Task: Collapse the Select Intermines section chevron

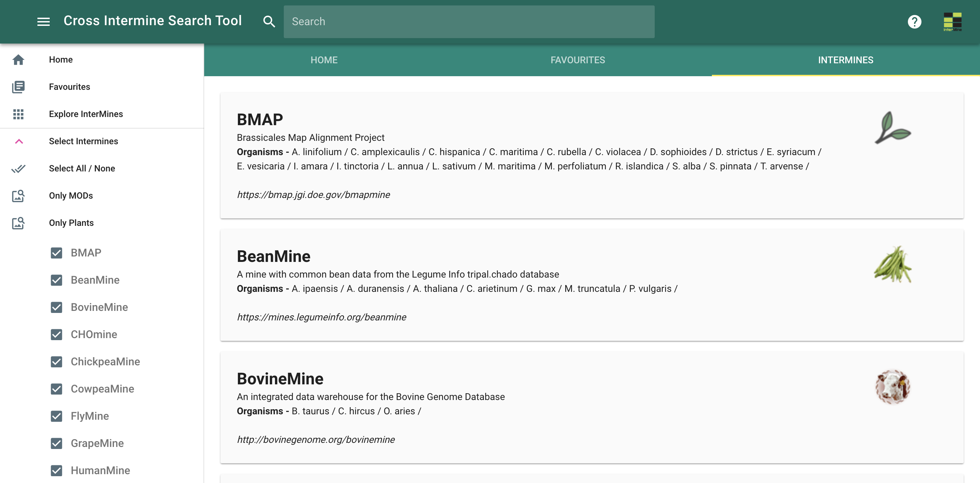Action: coord(19,141)
